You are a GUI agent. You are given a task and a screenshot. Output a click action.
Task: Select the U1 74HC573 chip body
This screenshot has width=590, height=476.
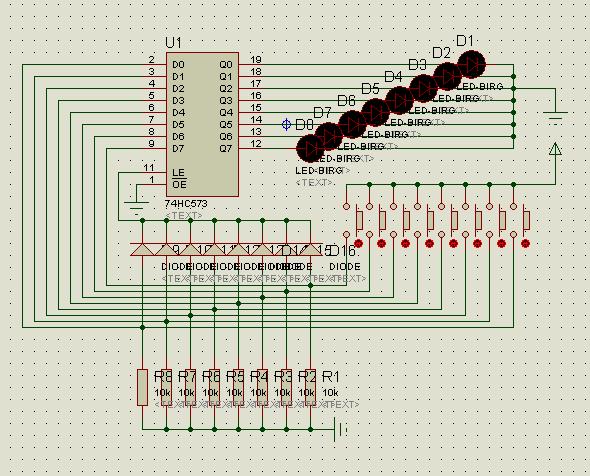[x=202, y=124]
